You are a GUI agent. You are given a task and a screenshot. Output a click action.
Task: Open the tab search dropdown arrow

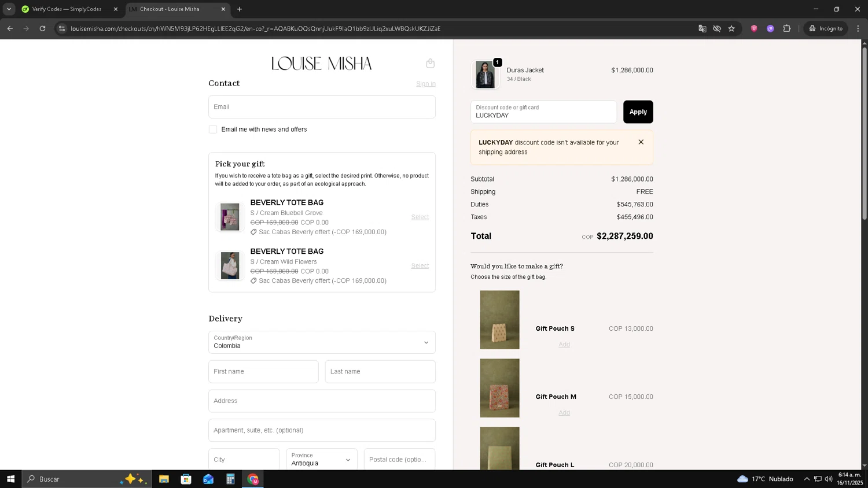click(x=9, y=9)
